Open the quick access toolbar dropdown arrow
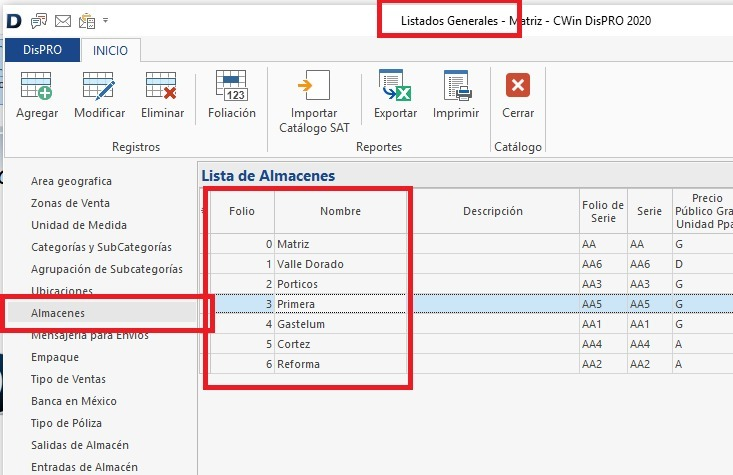This screenshot has height=475, width=733. coord(106,20)
